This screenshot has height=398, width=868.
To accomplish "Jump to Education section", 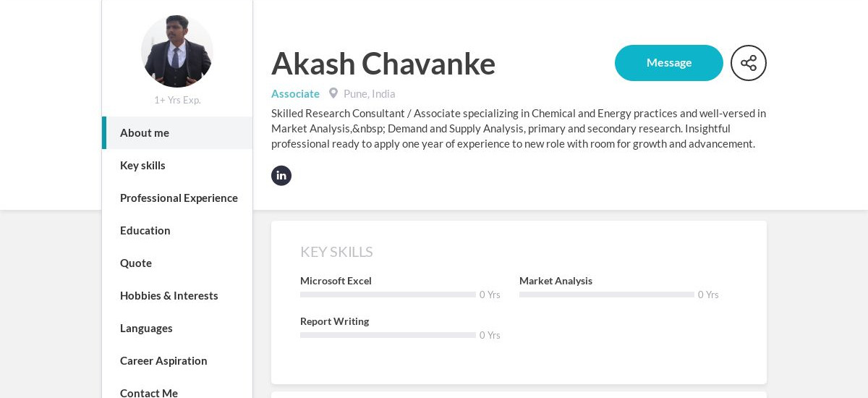I will coord(145,230).
